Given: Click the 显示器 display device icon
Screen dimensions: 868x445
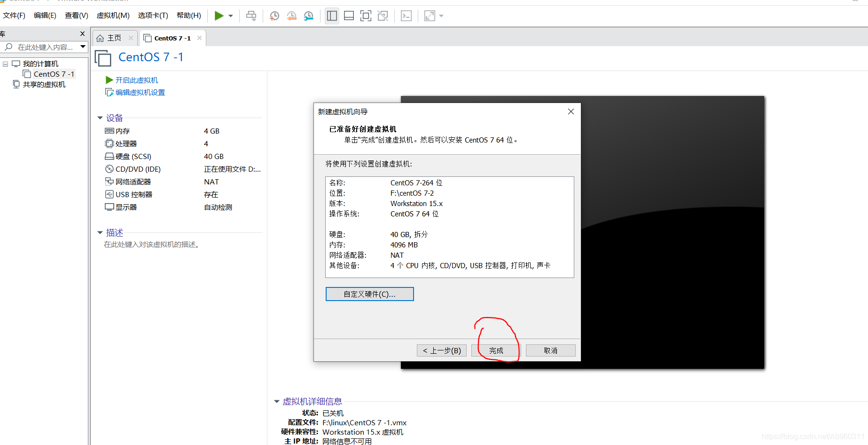Looking at the screenshot, I should click(109, 207).
